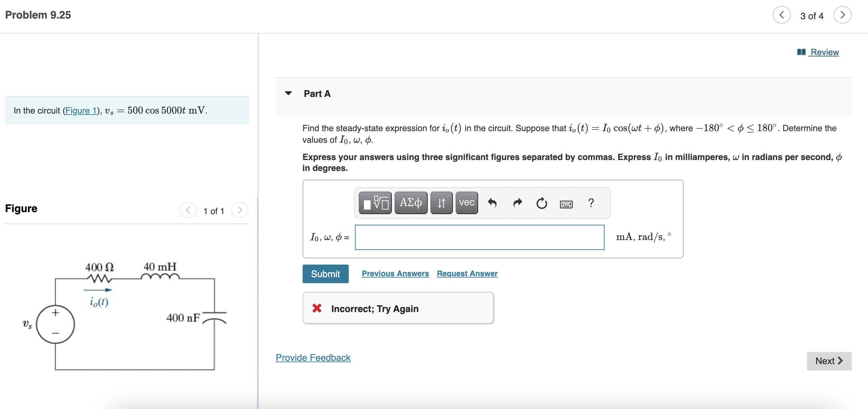
Task: Select the vec vector button
Action: [x=466, y=203]
